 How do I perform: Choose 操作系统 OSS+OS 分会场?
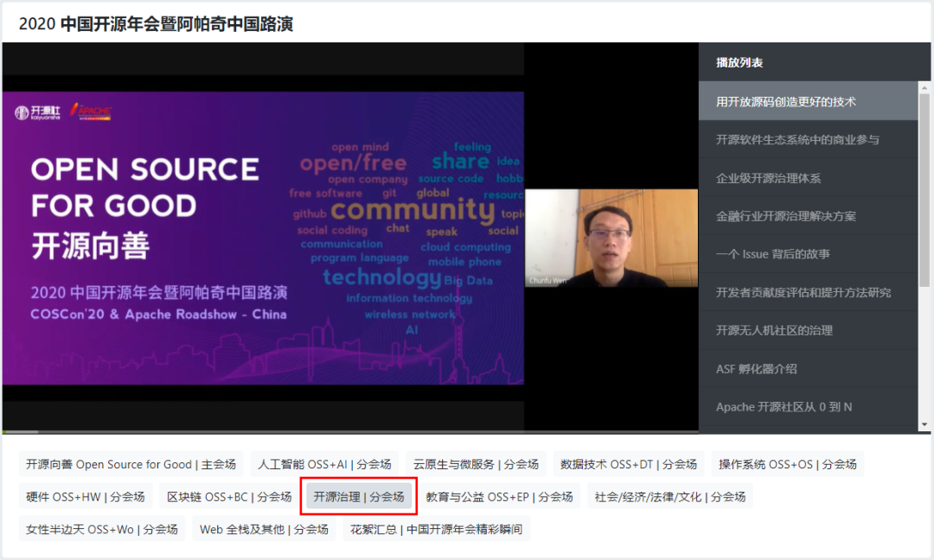click(x=788, y=464)
